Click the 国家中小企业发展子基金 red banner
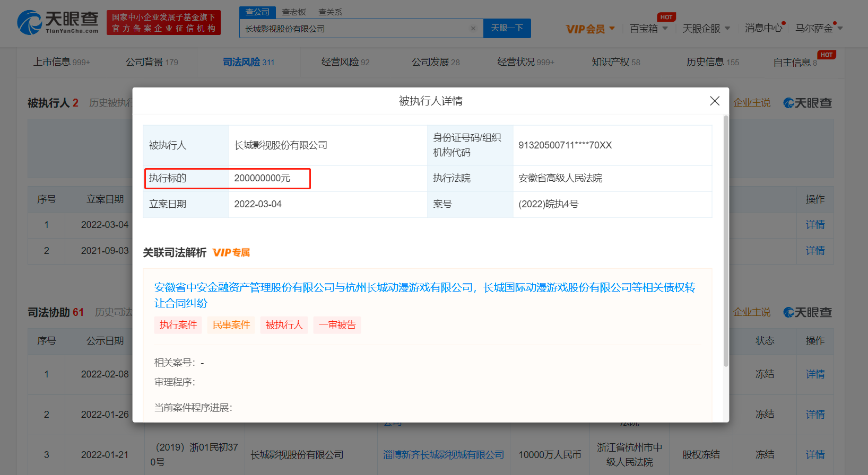The image size is (868, 475). 163,23
